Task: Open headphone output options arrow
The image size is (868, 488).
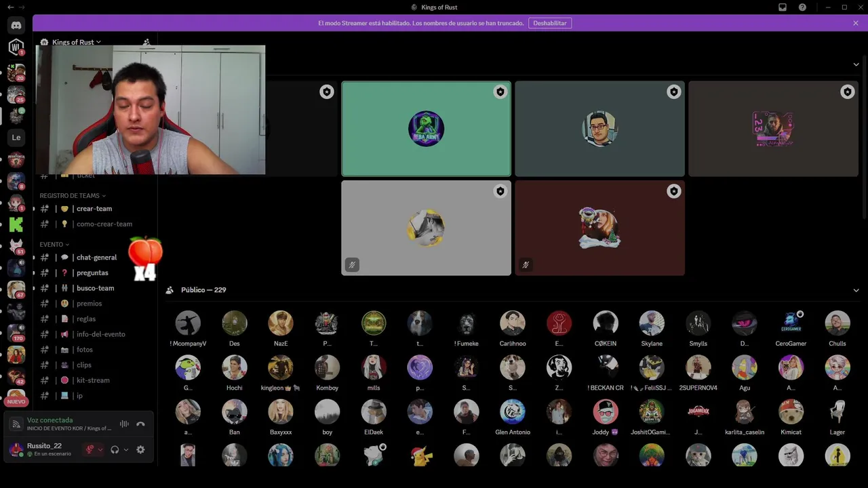Action: click(x=125, y=449)
